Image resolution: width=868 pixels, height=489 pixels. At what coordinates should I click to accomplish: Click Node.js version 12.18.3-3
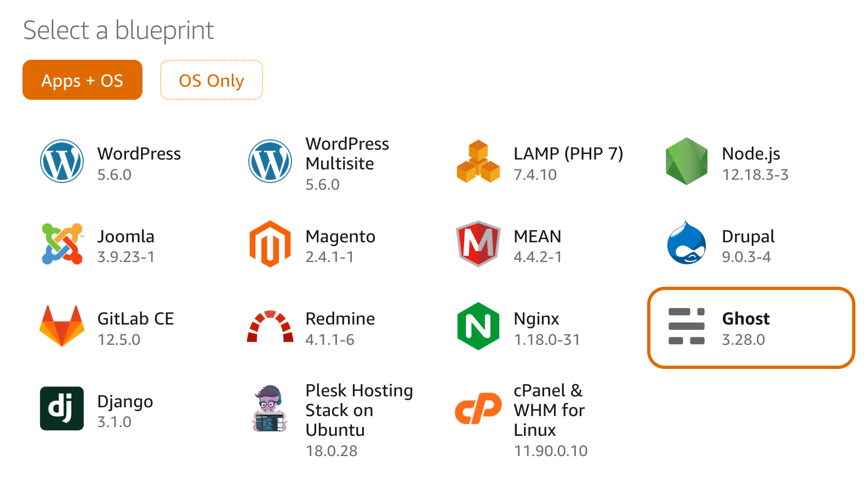(x=755, y=175)
